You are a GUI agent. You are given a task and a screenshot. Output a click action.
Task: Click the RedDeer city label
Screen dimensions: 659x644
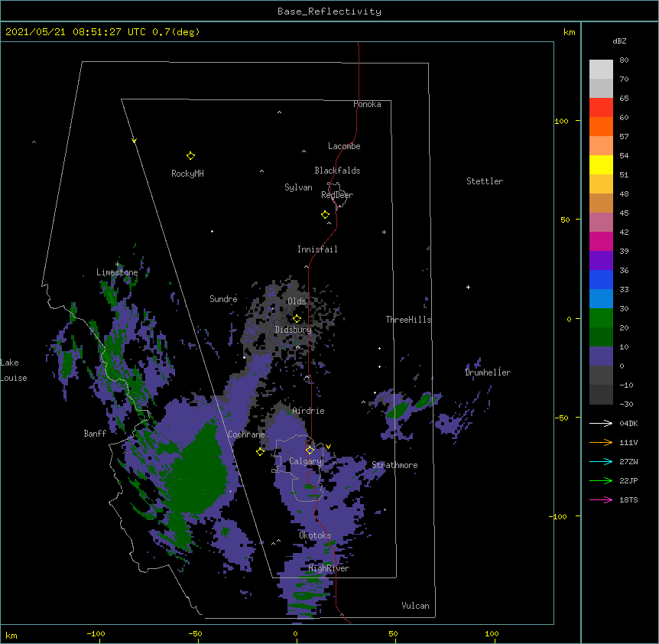(337, 195)
